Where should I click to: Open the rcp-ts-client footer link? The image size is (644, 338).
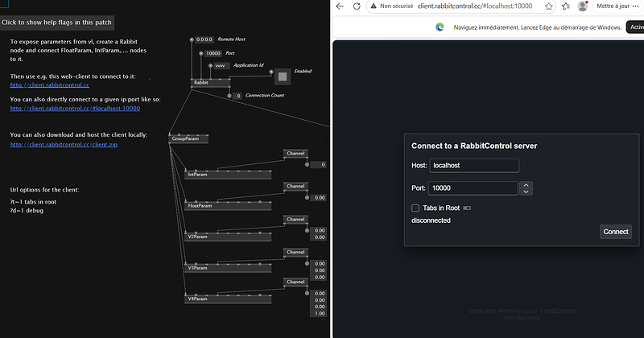click(x=482, y=311)
